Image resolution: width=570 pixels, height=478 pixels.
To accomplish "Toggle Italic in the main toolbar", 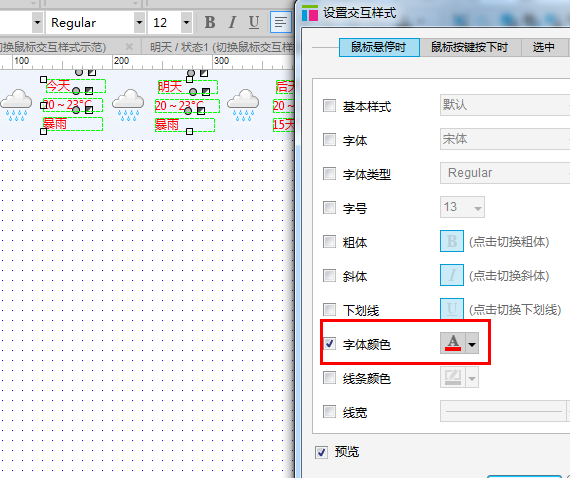I will (x=232, y=23).
